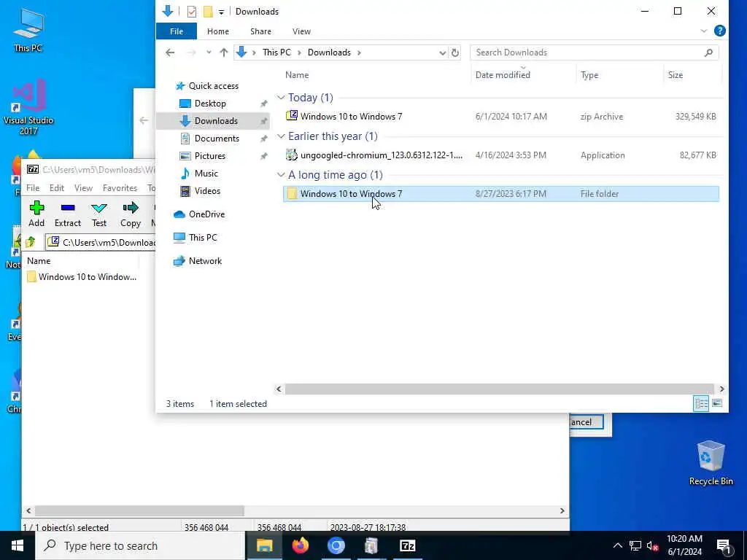Image resolution: width=747 pixels, height=560 pixels.
Task: Sort by Size column header
Action: [675, 75]
